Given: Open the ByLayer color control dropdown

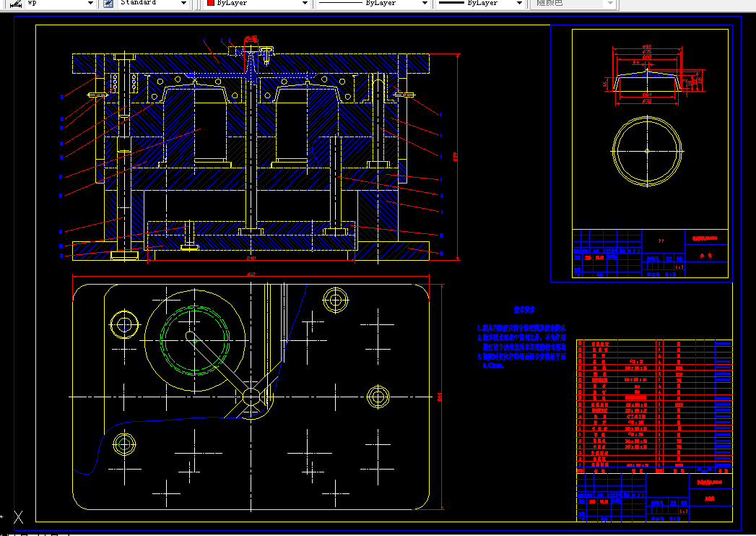Looking at the screenshot, I should point(305,4).
